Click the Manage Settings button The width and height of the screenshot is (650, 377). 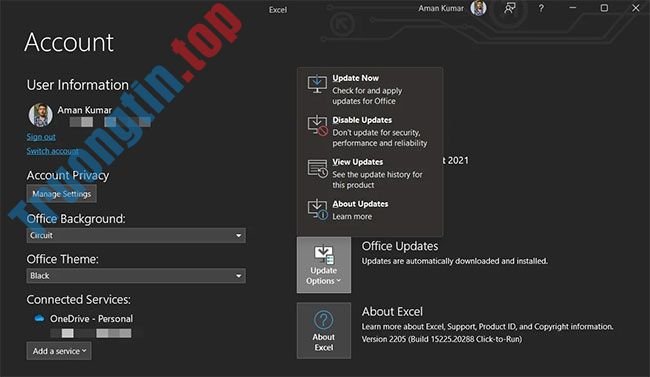tap(61, 194)
